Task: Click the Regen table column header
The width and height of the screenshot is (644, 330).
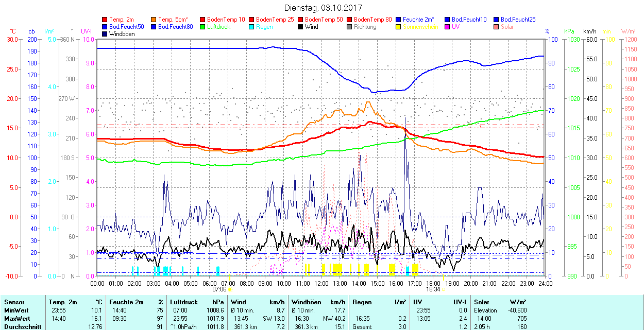Action: click(362, 302)
